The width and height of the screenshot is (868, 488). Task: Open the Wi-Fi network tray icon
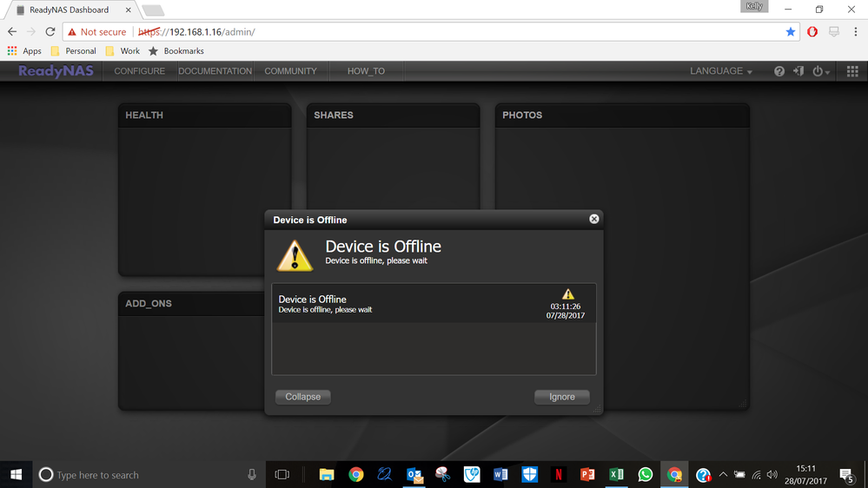[x=756, y=475]
